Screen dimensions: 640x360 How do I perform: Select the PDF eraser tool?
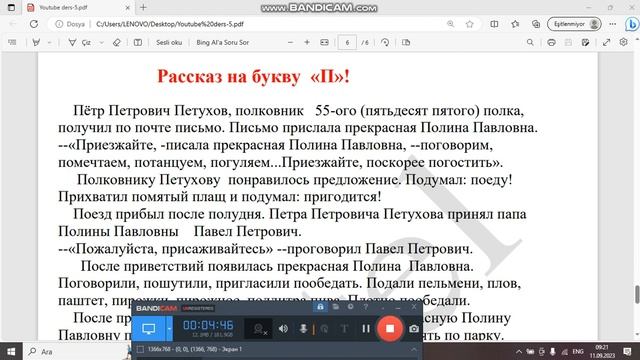[x=117, y=42]
